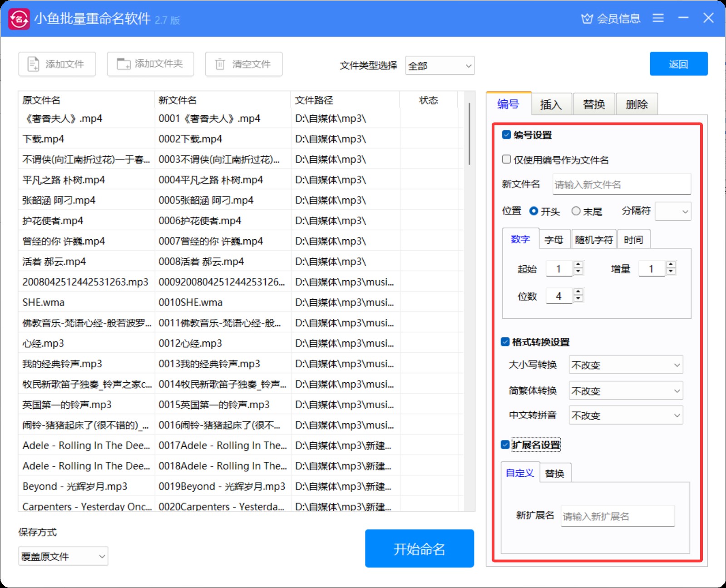
Task: Select the 末尾 position radio button
Action: [576, 211]
